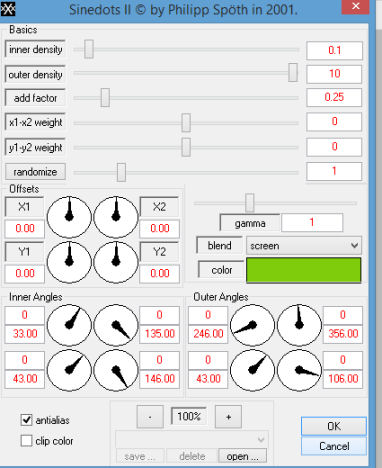Click the outer angle dial showing 106.00
This screenshot has height=468, width=382.
coord(299,370)
